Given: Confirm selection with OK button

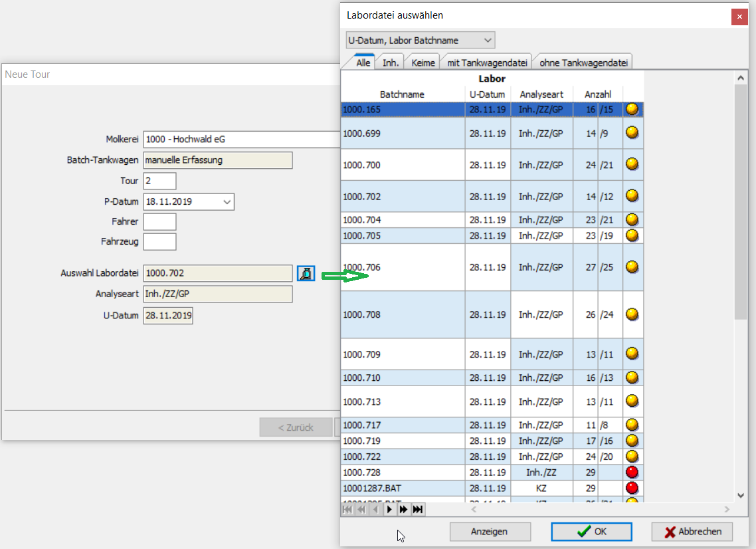Looking at the screenshot, I should [x=591, y=532].
